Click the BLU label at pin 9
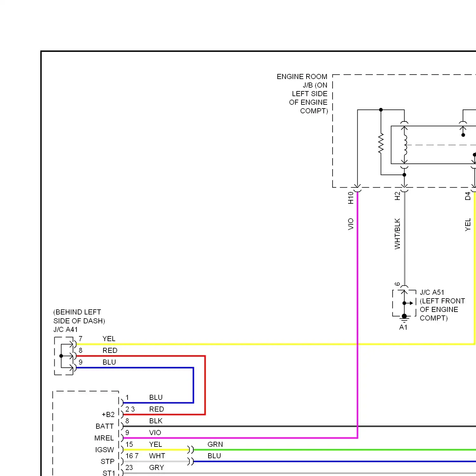 (x=109, y=362)
